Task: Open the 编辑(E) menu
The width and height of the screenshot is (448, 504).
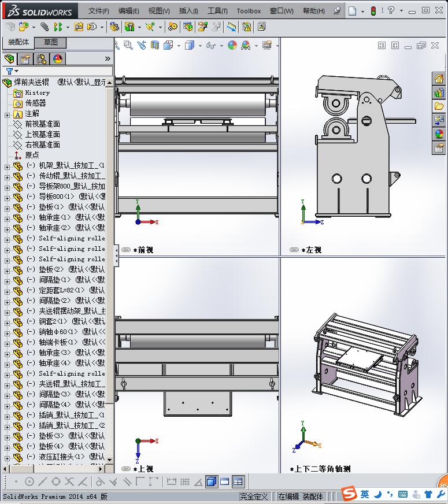Action: pyautogui.click(x=128, y=11)
